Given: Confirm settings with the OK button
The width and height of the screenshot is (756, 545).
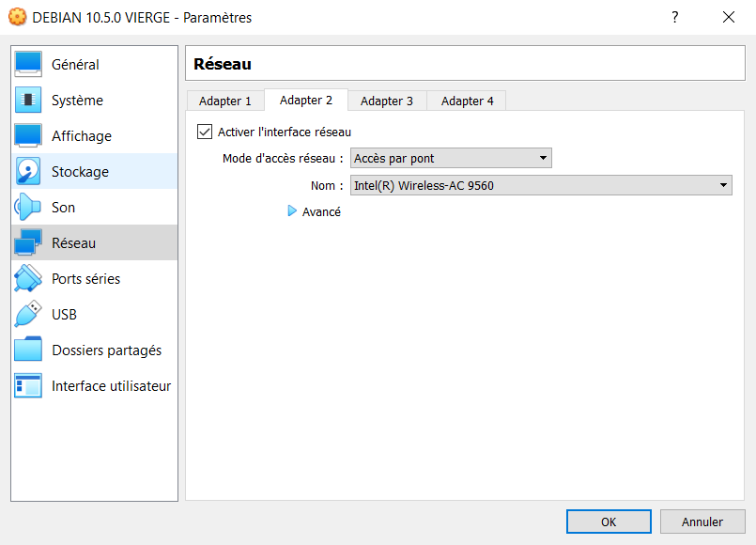Looking at the screenshot, I should click(x=608, y=521).
